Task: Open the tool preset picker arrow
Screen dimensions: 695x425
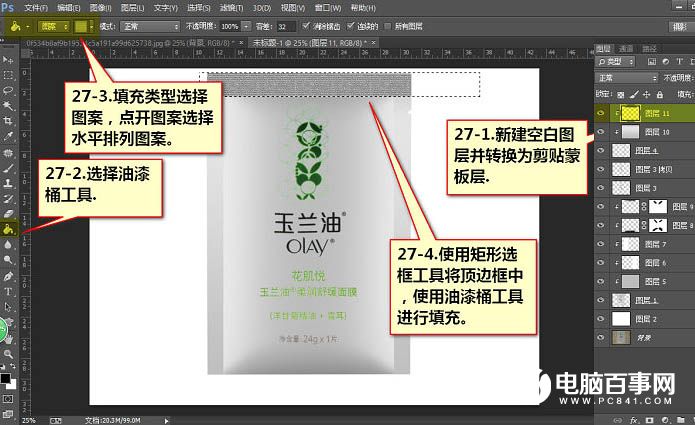Action: pos(27,27)
